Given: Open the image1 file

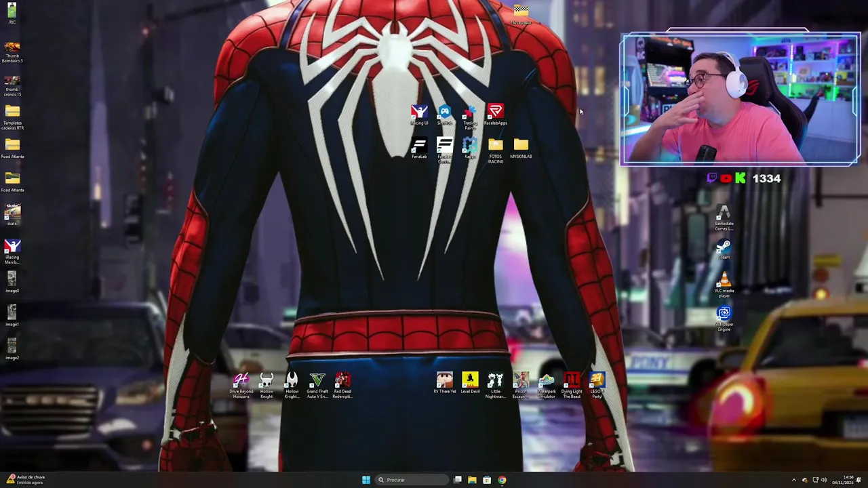Looking at the screenshot, I should pyautogui.click(x=12, y=317).
